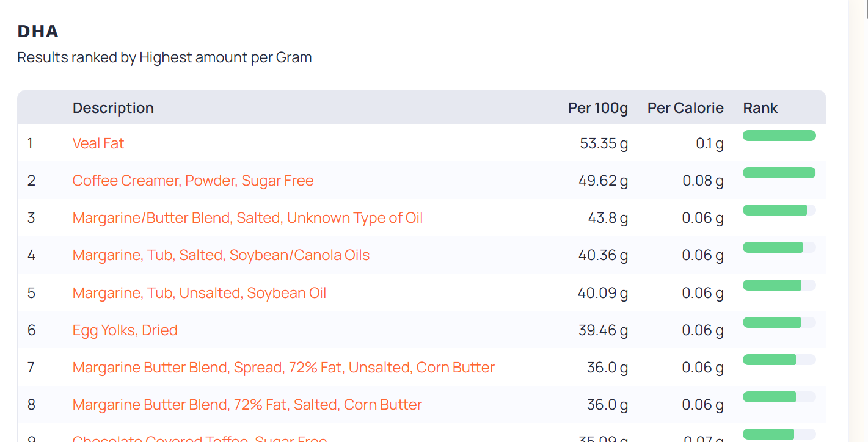The image size is (868, 442).
Task: Open Margarine Butter Blend 72% Fat Salted link
Action: [247, 405]
